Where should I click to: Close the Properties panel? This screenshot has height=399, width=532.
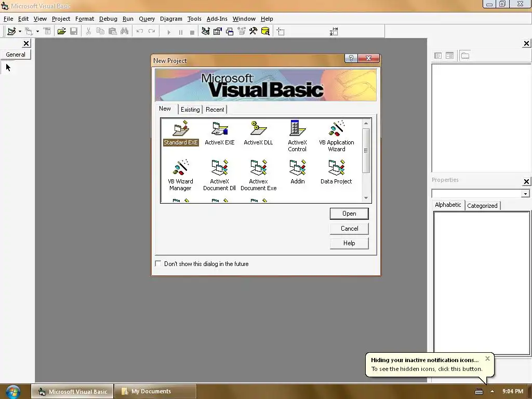(x=526, y=181)
